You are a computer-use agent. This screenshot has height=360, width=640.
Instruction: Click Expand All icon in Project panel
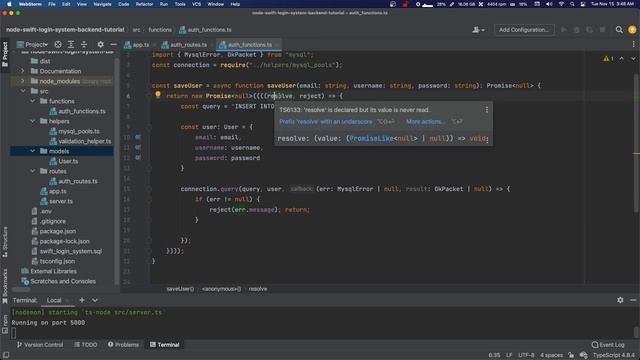71,44
